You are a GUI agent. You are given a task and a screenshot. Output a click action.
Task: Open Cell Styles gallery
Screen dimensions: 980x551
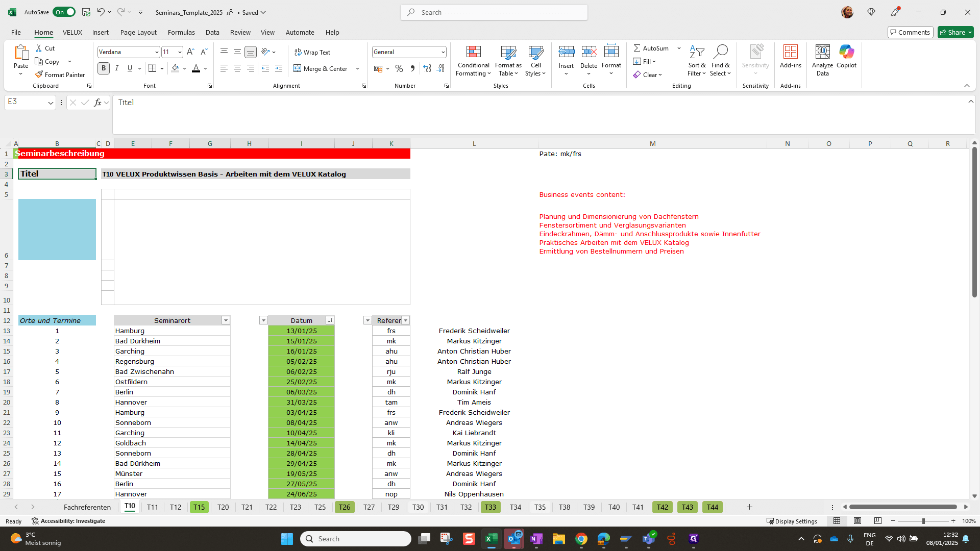535,61
